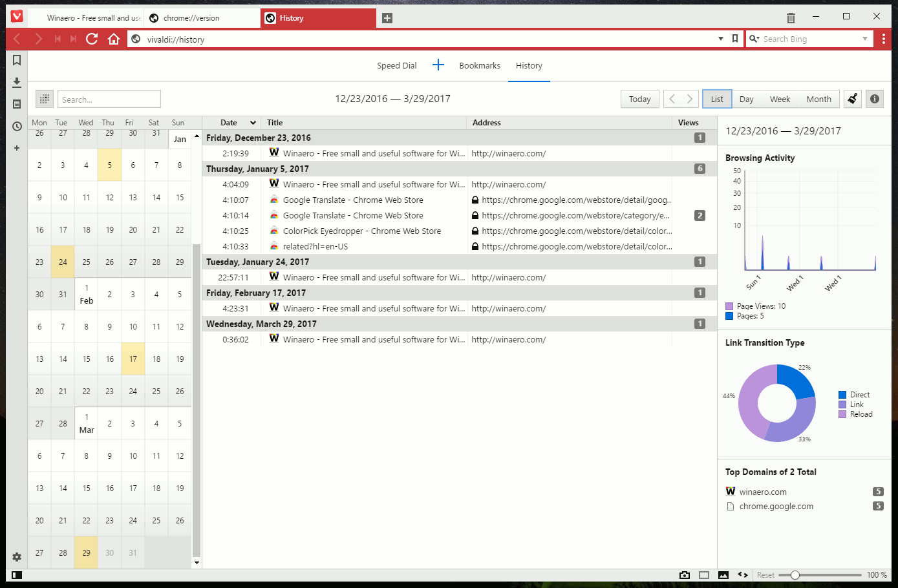This screenshot has width=898, height=588.
Task: Select the History tab in tab bar
Action: click(x=318, y=18)
